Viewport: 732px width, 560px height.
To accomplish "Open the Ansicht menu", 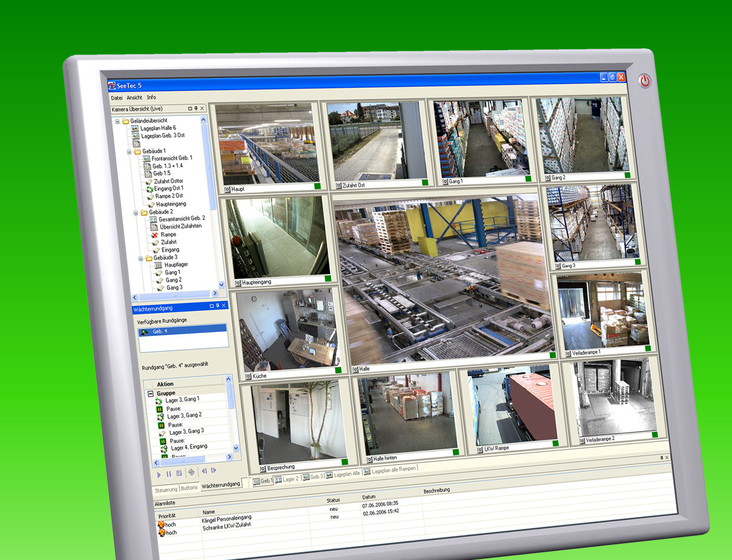I will click(134, 97).
